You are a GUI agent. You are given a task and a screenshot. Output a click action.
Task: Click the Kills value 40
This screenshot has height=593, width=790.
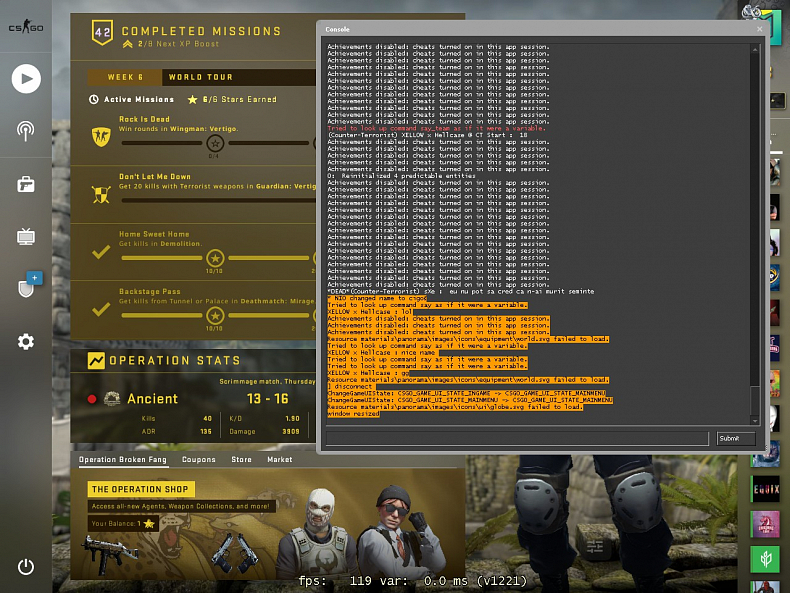(x=208, y=418)
